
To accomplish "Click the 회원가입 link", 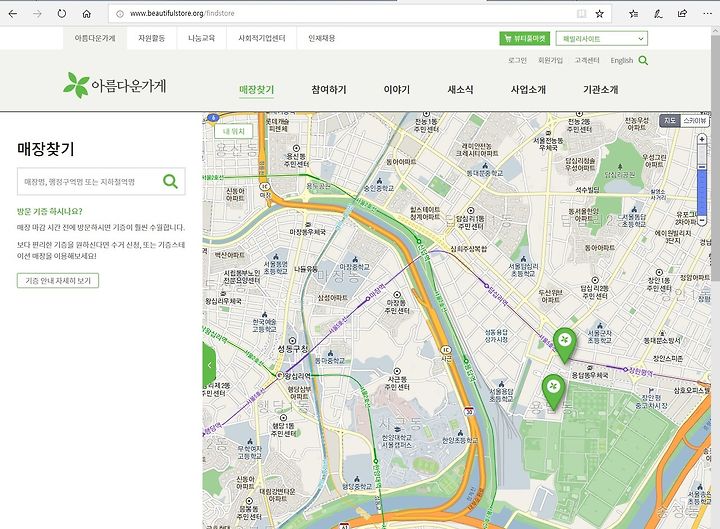I will (x=550, y=60).
